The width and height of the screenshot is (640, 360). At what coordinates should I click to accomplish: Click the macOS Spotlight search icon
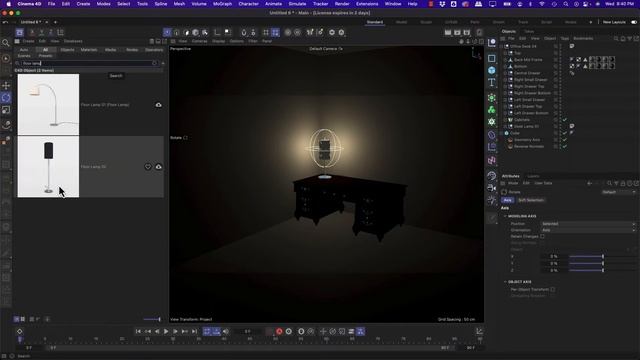(565, 4)
